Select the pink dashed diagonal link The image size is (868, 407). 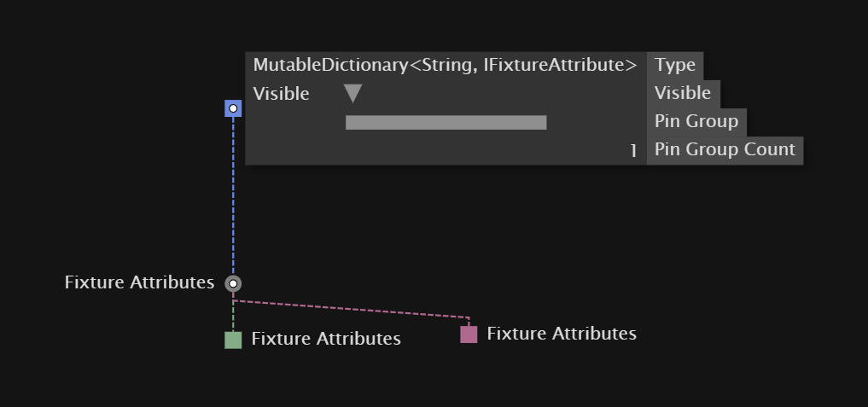[x=351, y=309]
